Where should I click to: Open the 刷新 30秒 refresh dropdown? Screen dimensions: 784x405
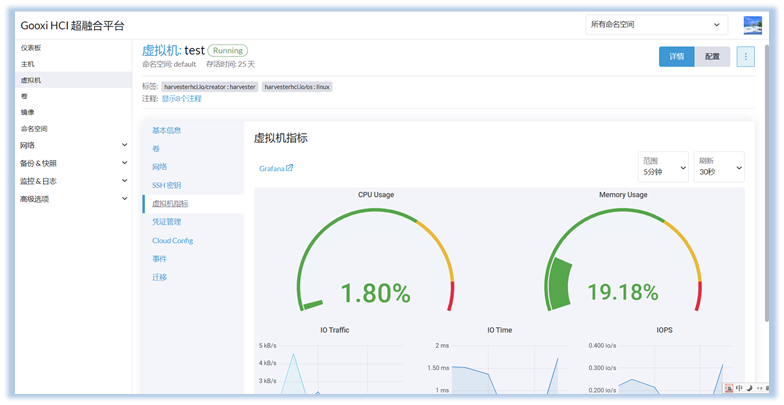[x=719, y=166]
